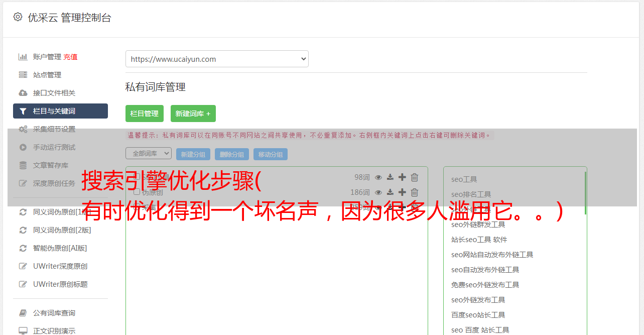Viewport: 644px width, 335px height.
Task: Click refresh icon for 智能伪原创[AI版]
Action: pos(23,248)
